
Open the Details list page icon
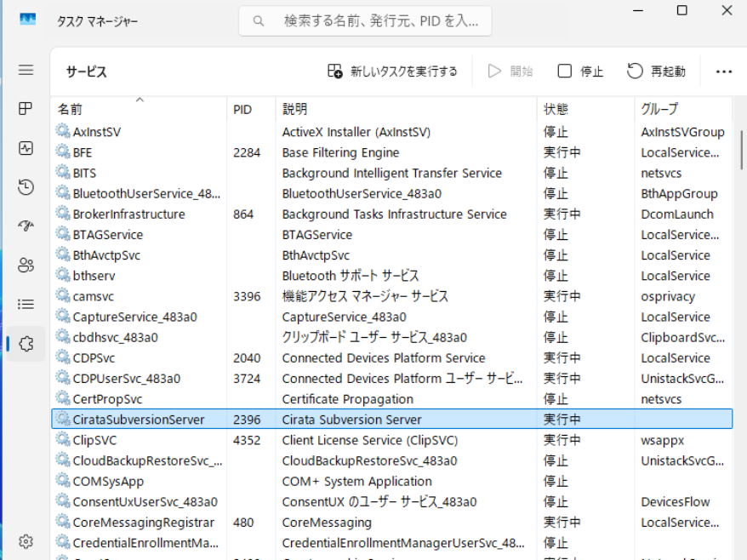coord(26,304)
